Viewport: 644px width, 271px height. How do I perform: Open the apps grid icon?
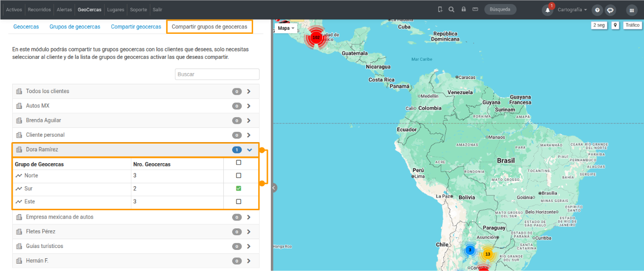(632, 10)
